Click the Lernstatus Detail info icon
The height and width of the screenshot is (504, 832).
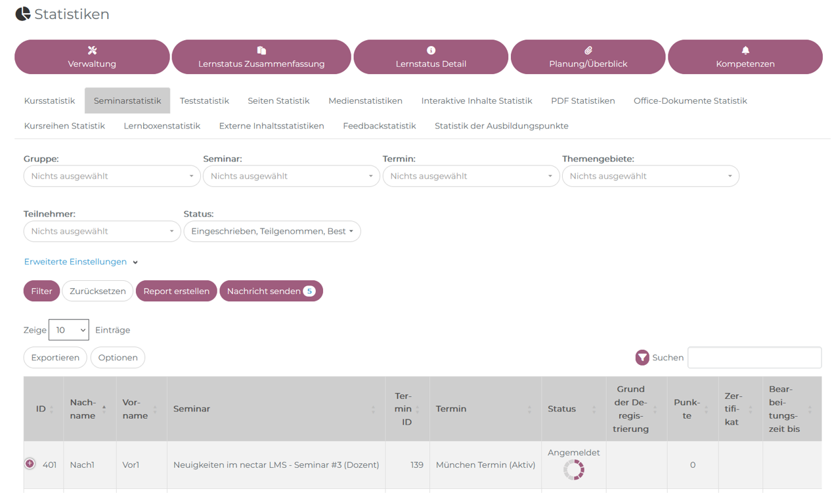(x=431, y=51)
